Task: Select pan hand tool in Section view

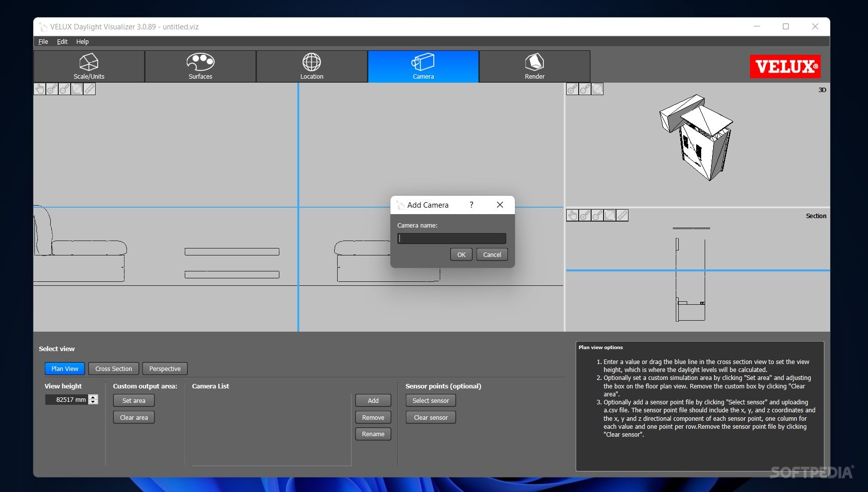Action: (573, 215)
